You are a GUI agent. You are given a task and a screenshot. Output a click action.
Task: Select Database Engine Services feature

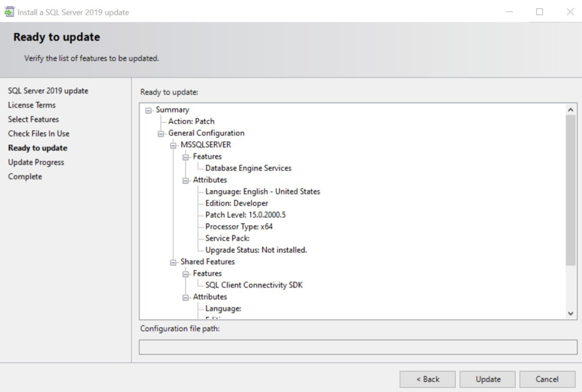pos(248,168)
